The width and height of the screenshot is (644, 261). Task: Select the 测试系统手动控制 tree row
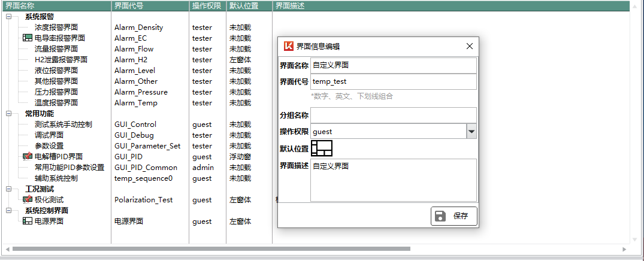click(63, 125)
